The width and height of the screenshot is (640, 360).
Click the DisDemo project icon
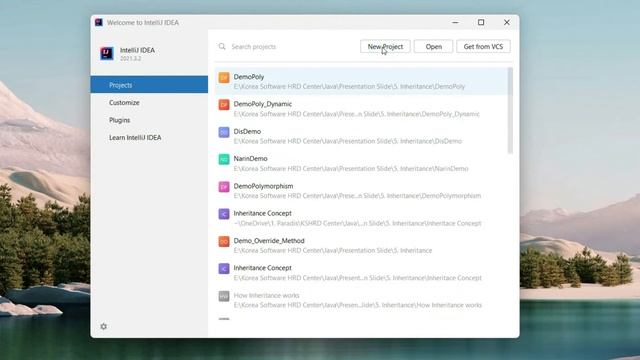coord(224,132)
